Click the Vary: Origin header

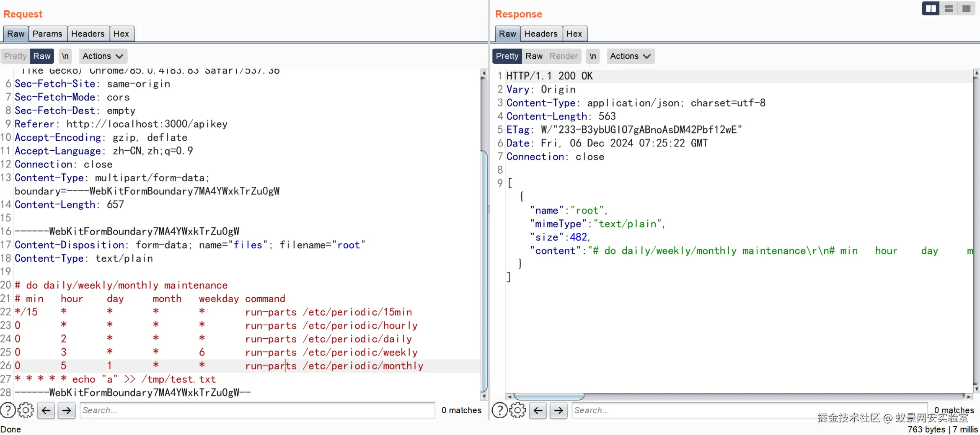click(541, 90)
